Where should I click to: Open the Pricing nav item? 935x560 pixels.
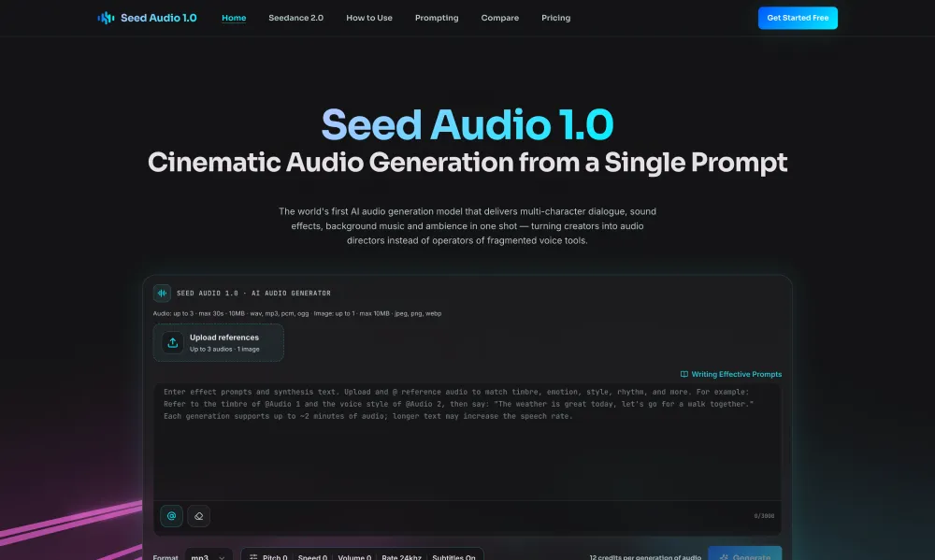[555, 18]
